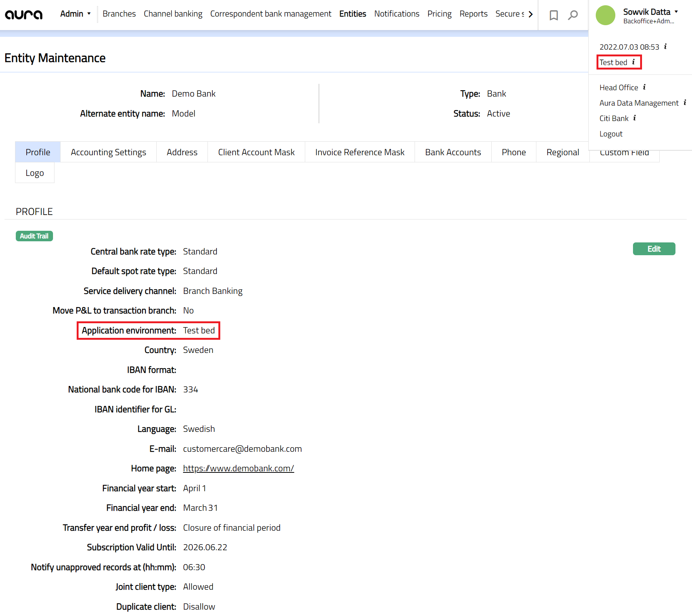The width and height of the screenshot is (692, 616).
Task: Click info icon next to date time
Action: 665,47
